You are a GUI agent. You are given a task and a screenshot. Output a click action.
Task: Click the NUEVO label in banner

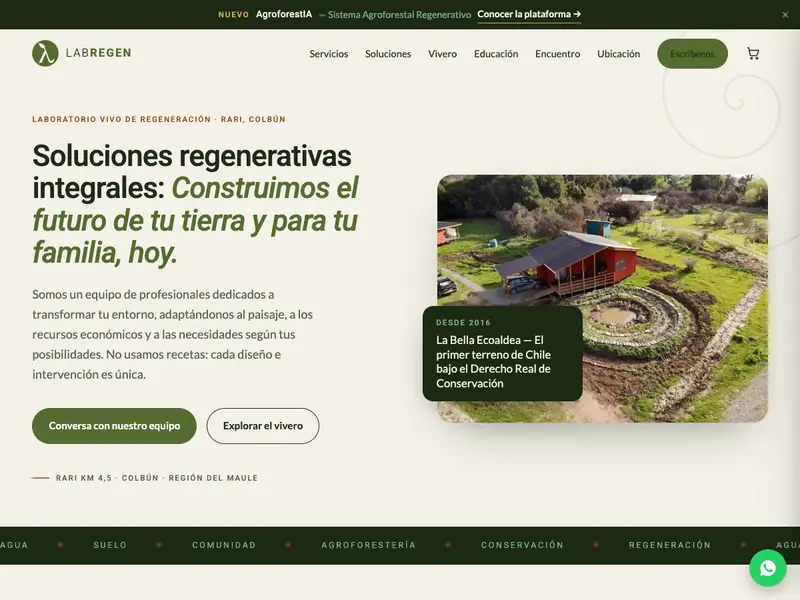point(234,15)
